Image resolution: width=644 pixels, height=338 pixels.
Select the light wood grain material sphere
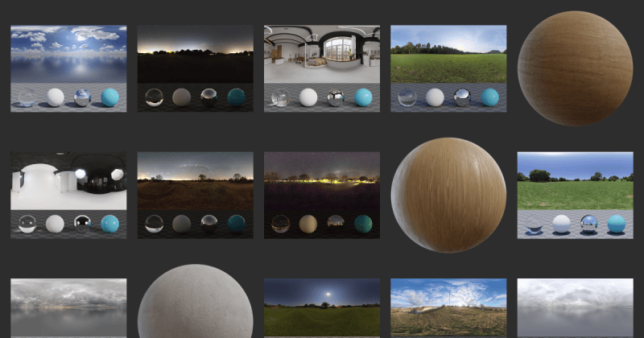click(x=448, y=195)
